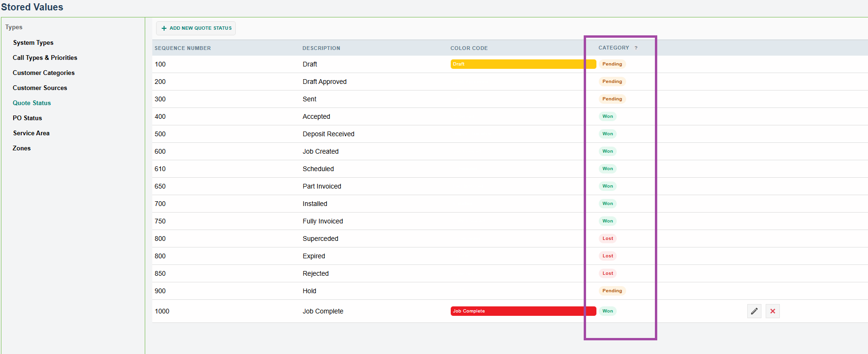Click the plus icon in Add New Quote Status
Image resolution: width=868 pixels, height=354 pixels.
click(x=164, y=28)
